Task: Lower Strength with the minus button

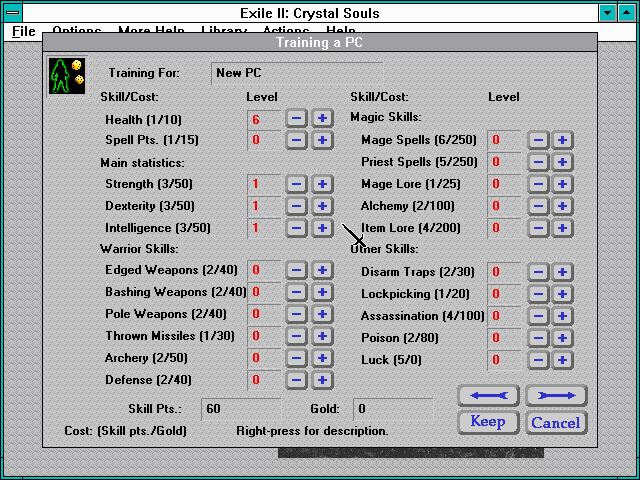Action: [296, 184]
